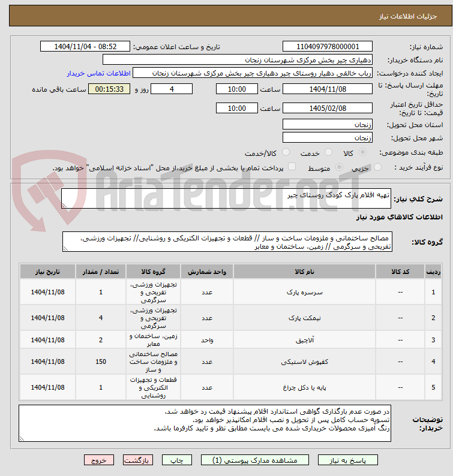Click the نام کالا column header

pos(304,272)
